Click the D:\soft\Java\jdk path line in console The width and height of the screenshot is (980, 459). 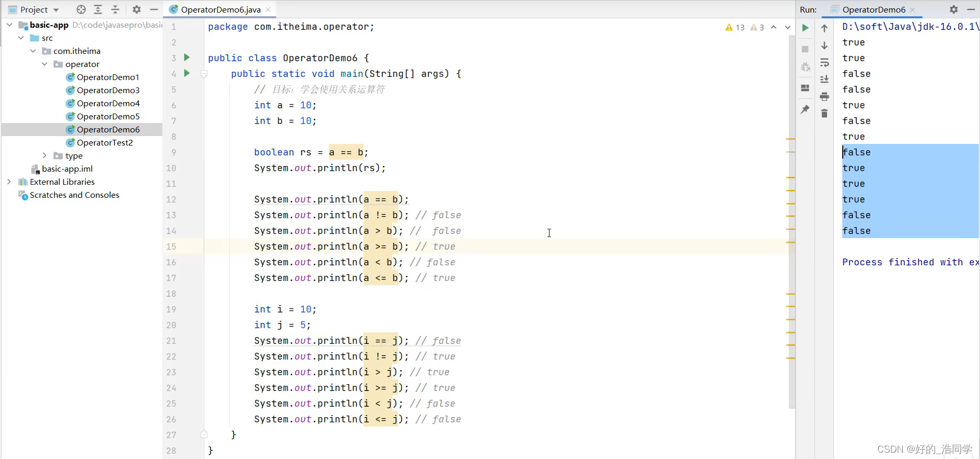pyautogui.click(x=910, y=27)
